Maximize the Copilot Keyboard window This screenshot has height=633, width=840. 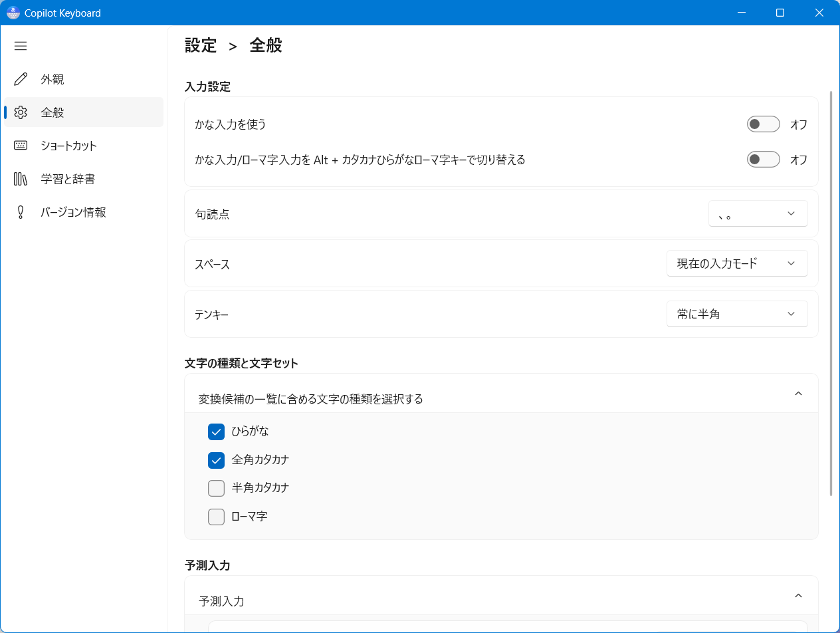coord(781,13)
